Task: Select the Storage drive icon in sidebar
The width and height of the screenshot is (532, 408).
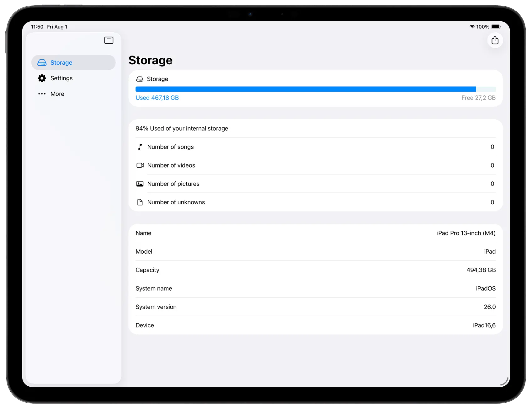Action: [x=42, y=63]
